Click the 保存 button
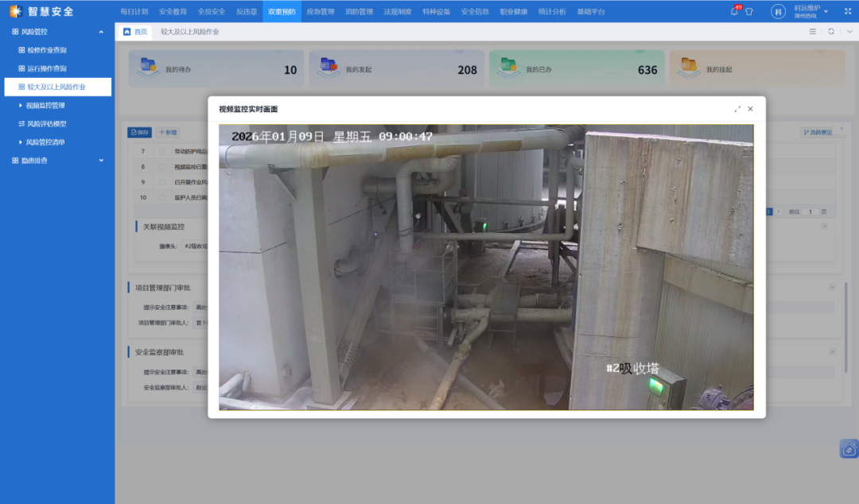 coord(140,133)
